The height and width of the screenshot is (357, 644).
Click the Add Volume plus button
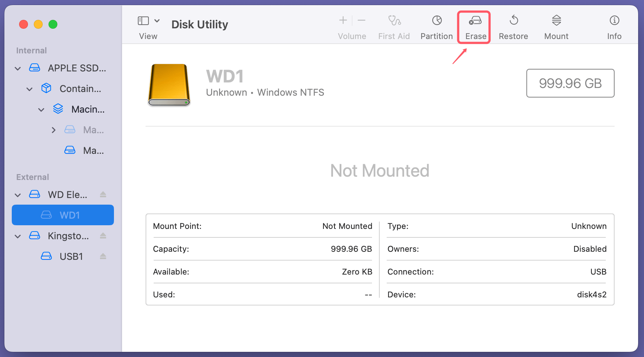[x=342, y=20]
